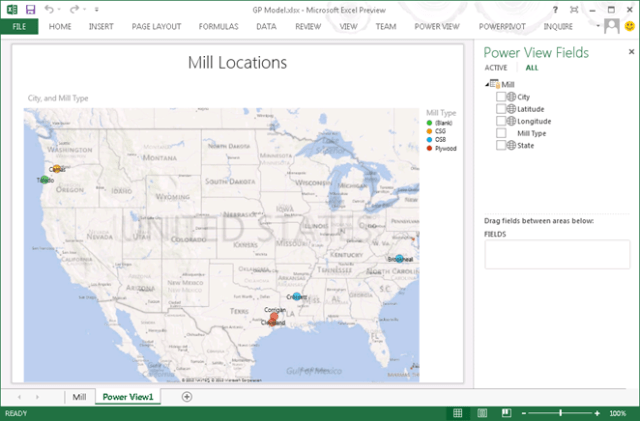Select the Camas map bubble
This screenshot has height=421, width=640.
point(57,169)
